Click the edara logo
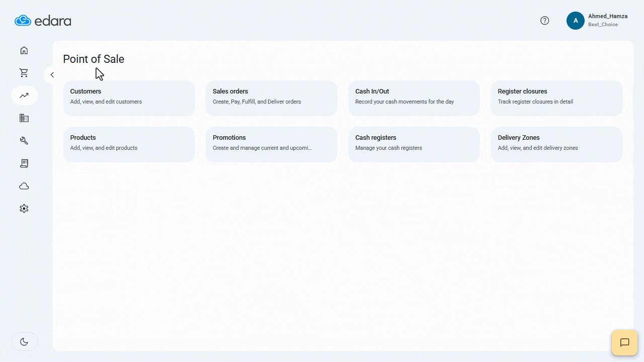Screen dimensions: 644x362 (x=43, y=21)
